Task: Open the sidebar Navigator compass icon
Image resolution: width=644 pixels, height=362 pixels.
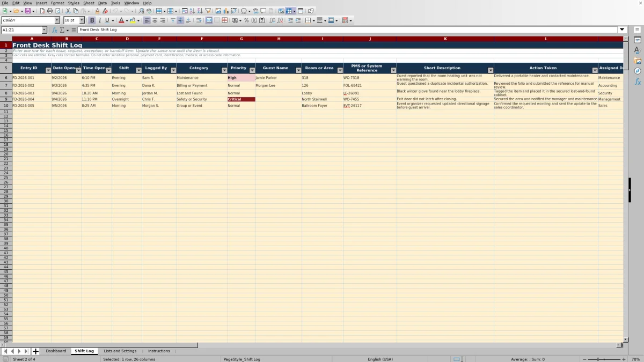Action: 638,71
